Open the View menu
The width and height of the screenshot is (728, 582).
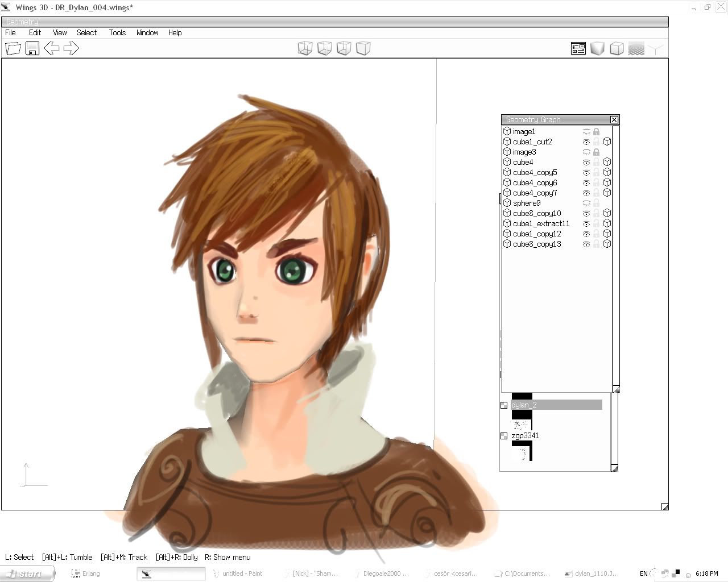click(60, 32)
